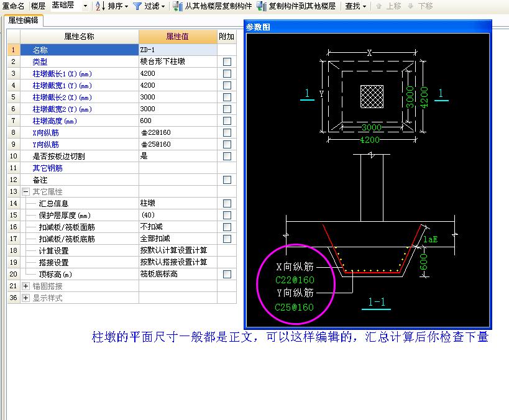Viewport: 509px width, 420px height.
Task: Click C25@160 in parameter diagram
Action: pos(294,307)
